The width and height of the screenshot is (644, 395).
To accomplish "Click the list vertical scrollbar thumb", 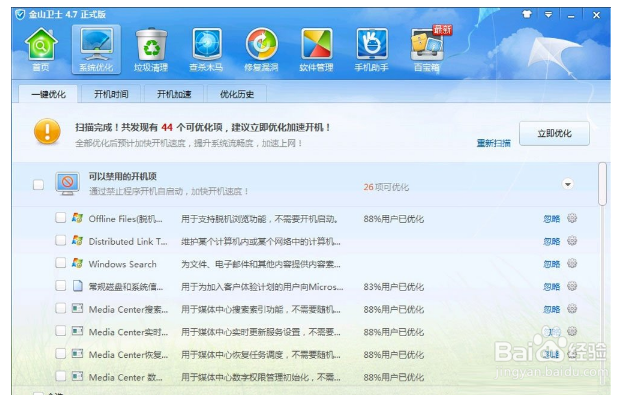I will pyautogui.click(x=603, y=184).
